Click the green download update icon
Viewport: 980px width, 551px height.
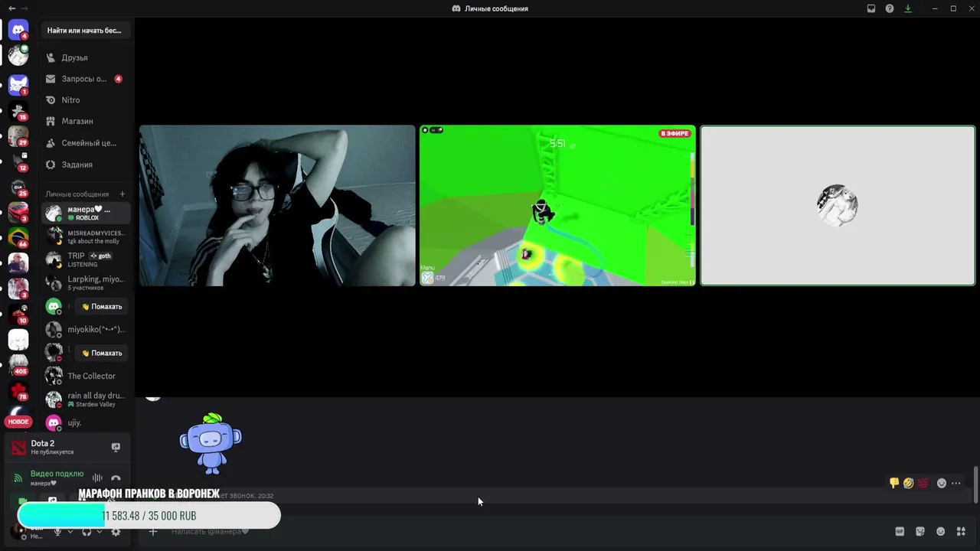tap(908, 8)
